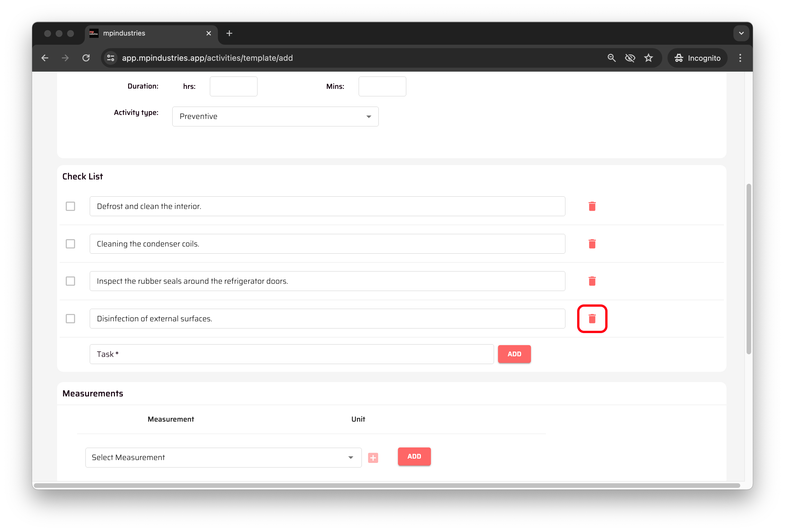Click trash icon for 'Cleaning the condenser coils'
Image resolution: width=785 pixels, height=532 pixels.
pyautogui.click(x=592, y=244)
